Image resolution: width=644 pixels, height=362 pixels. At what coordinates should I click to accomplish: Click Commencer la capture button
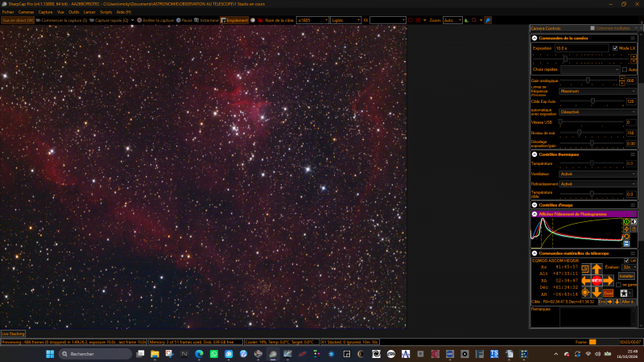(61, 20)
